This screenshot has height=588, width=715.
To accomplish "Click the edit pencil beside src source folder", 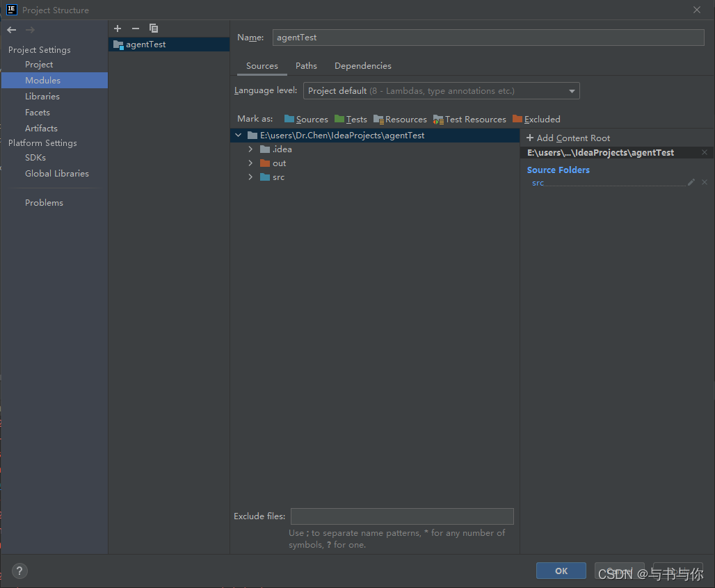I will (x=691, y=182).
